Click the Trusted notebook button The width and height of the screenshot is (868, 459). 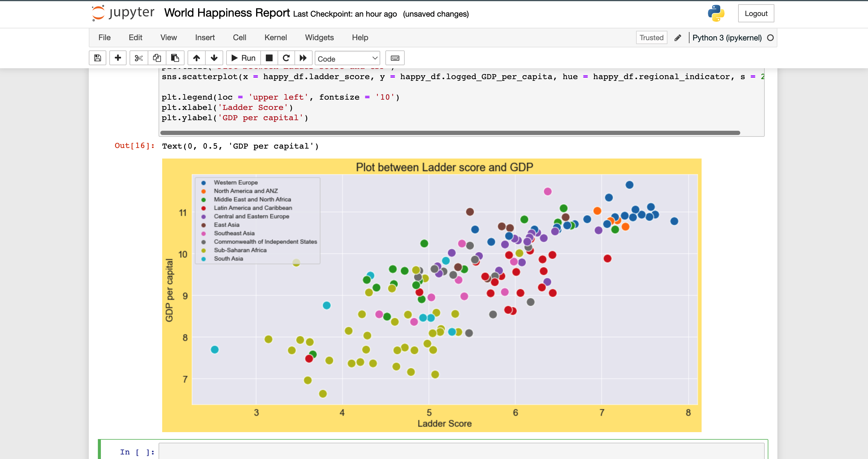(x=651, y=38)
